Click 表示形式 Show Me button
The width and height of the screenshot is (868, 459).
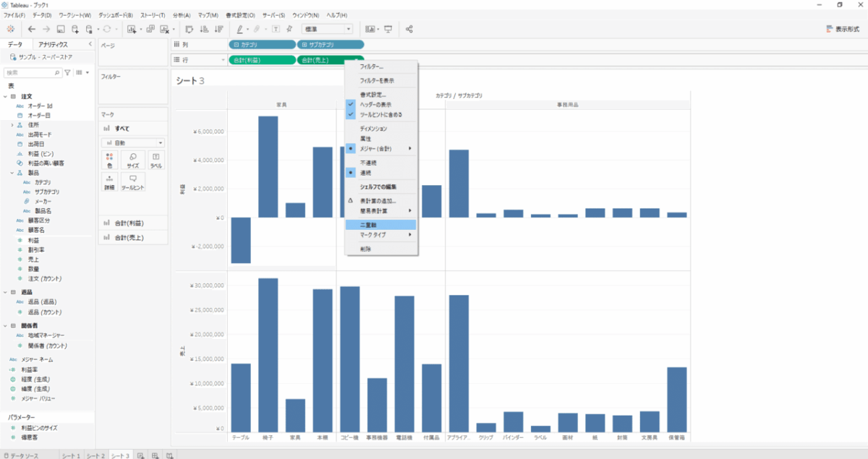pos(842,29)
